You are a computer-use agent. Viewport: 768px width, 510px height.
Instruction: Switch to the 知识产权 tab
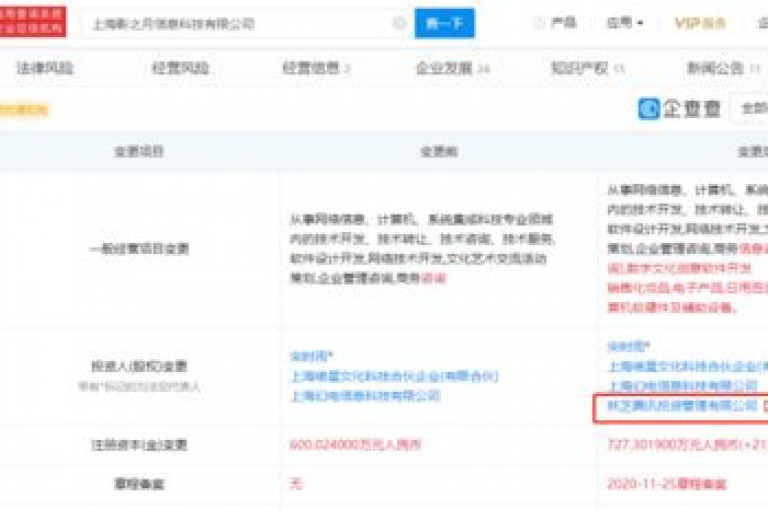588,68
